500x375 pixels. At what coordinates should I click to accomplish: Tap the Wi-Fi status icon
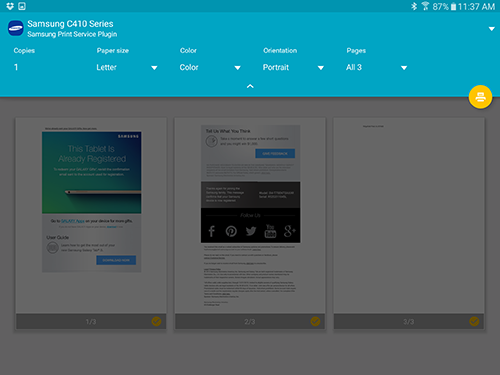coord(425,6)
